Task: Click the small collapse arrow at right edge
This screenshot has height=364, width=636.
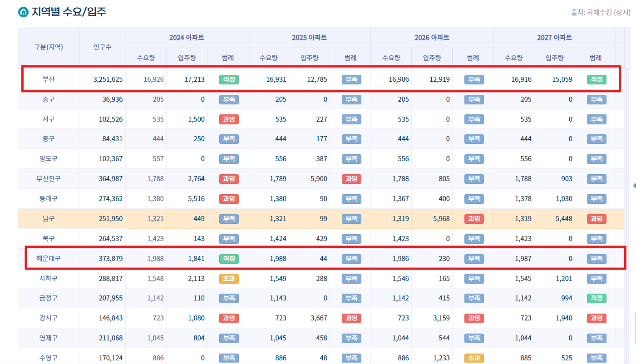Action: click(634, 185)
